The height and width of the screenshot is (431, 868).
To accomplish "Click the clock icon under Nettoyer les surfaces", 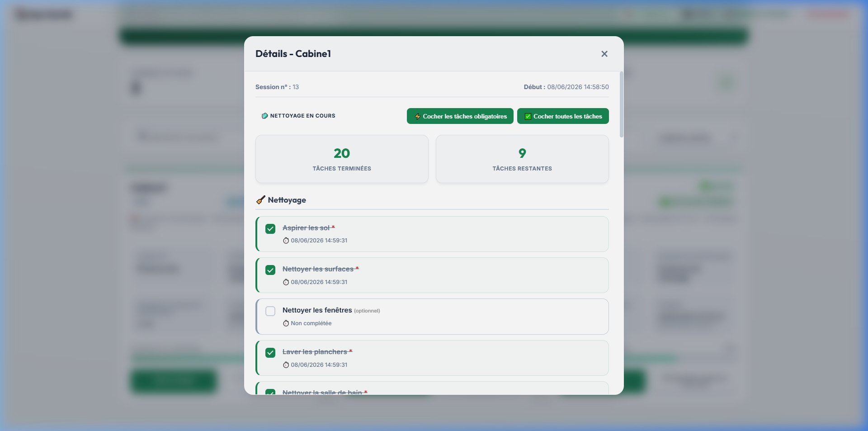I will (286, 282).
